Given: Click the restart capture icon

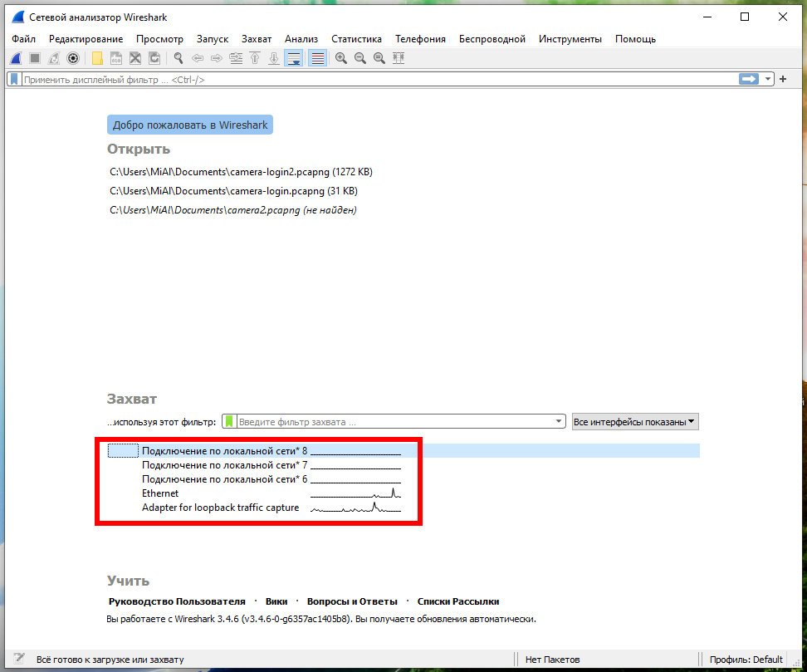Looking at the screenshot, I should point(54,58).
